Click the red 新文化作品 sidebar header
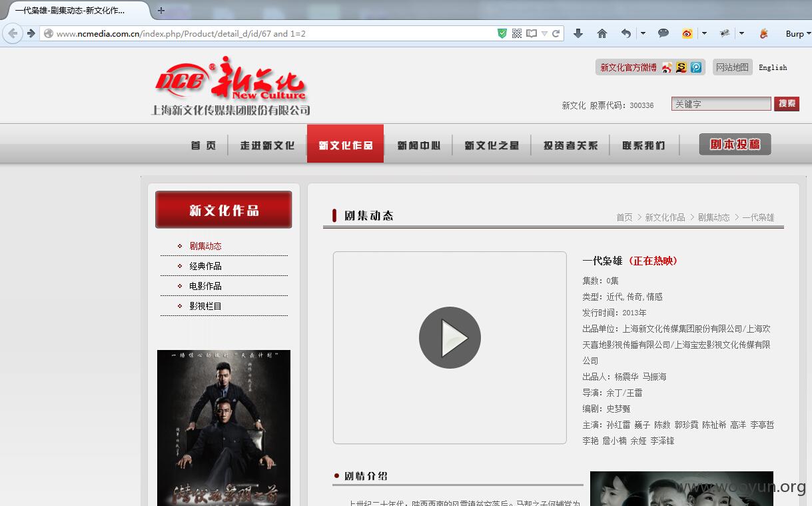The height and width of the screenshot is (506, 812). (224, 210)
